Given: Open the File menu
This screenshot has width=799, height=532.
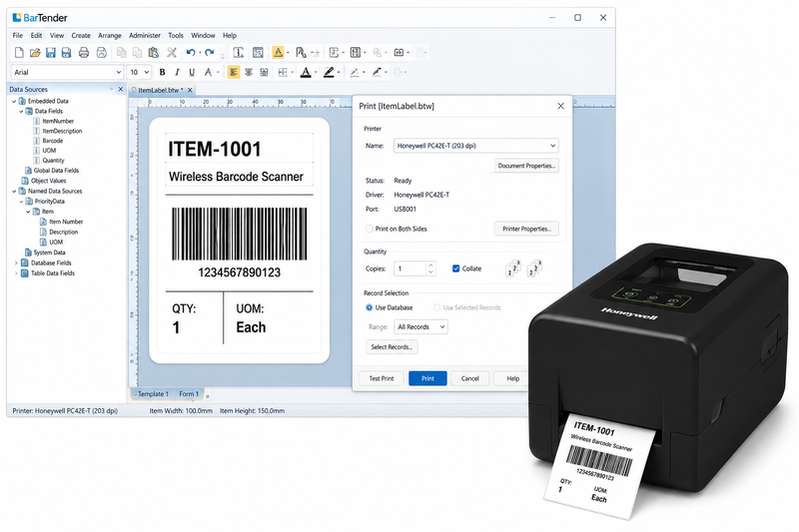Looking at the screenshot, I should click(18, 35).
